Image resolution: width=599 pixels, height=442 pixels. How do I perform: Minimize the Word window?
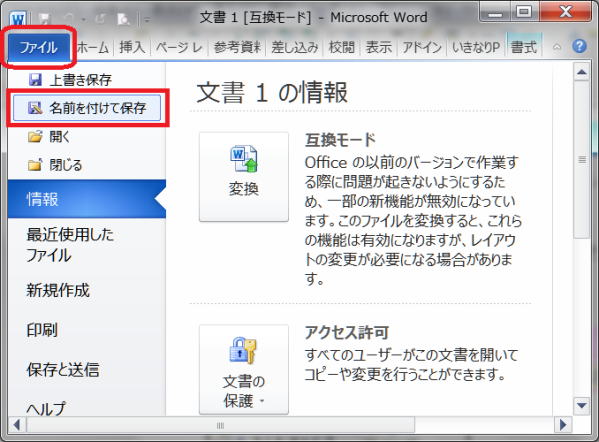pyautogui.click(x=495, y=13)
